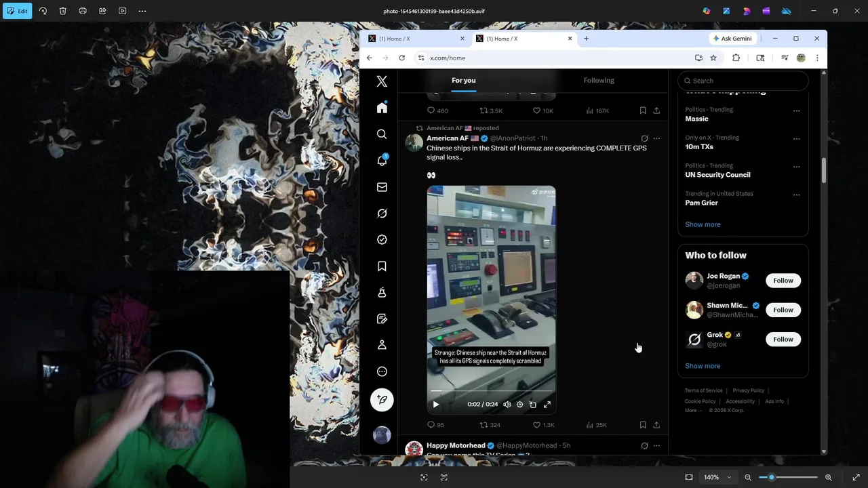Click the install app icon in address bar

coord(698,58)
